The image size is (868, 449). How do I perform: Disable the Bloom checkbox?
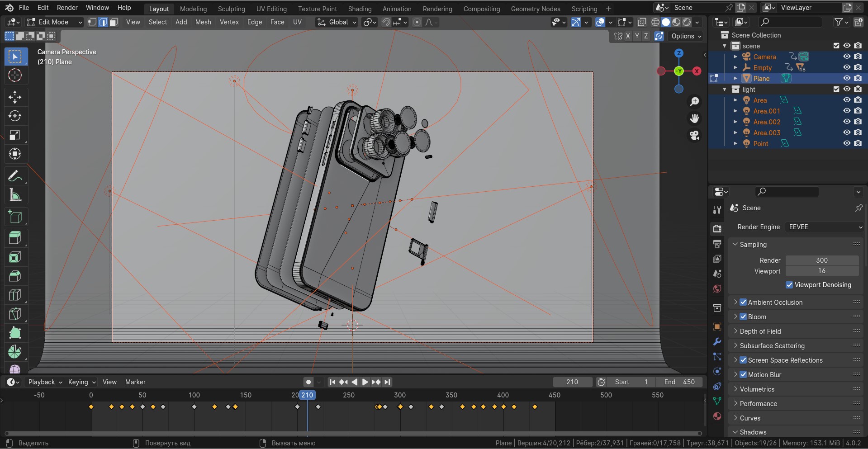point(743,317)
